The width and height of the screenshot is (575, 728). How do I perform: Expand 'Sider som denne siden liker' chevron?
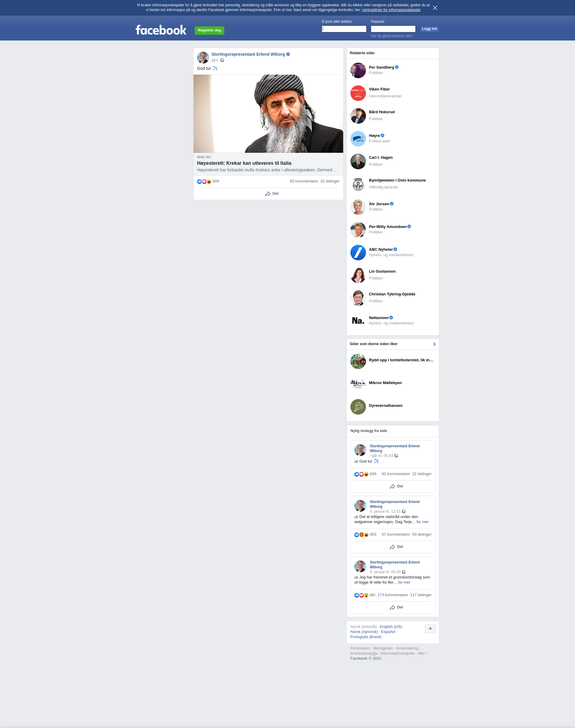(434, 344)
